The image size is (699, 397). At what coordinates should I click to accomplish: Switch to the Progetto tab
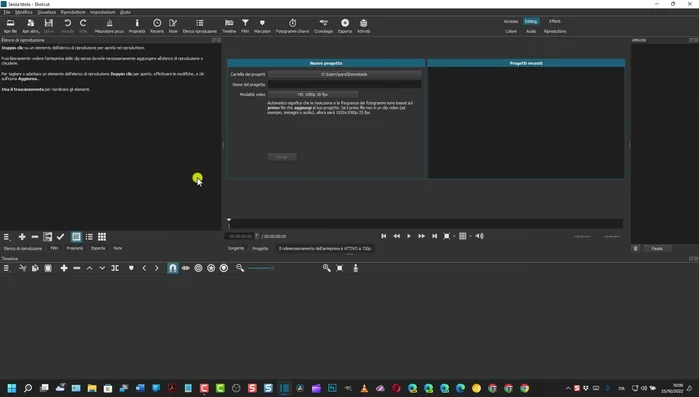[x=260, y=248]
